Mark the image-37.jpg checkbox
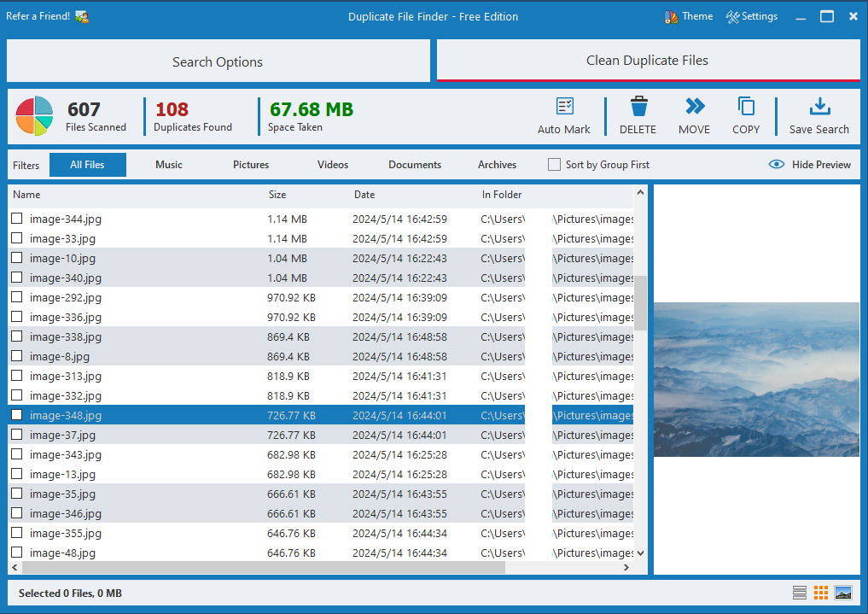 click(x=17, y=436)
